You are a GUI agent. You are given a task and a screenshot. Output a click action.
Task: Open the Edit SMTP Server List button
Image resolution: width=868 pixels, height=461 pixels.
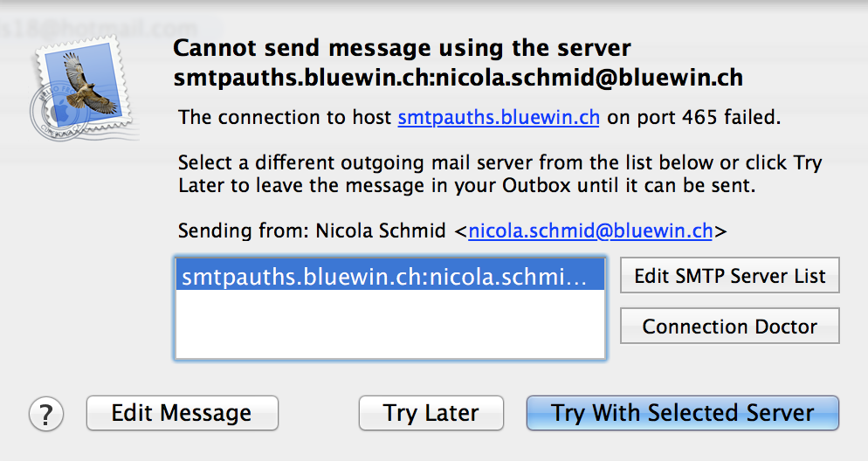tap(729, 276)
